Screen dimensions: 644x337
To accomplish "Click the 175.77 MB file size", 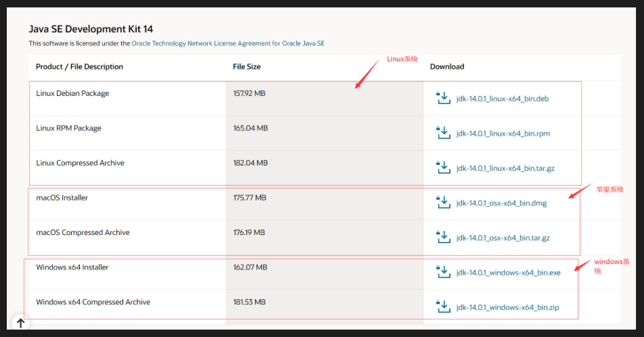I will click(250, 198).
